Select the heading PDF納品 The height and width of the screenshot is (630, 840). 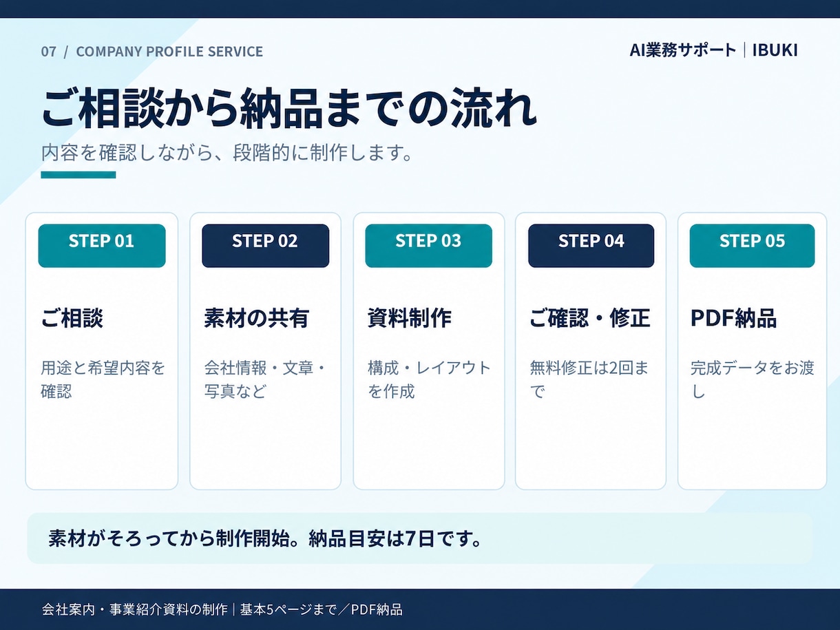(x=734, y=318)
